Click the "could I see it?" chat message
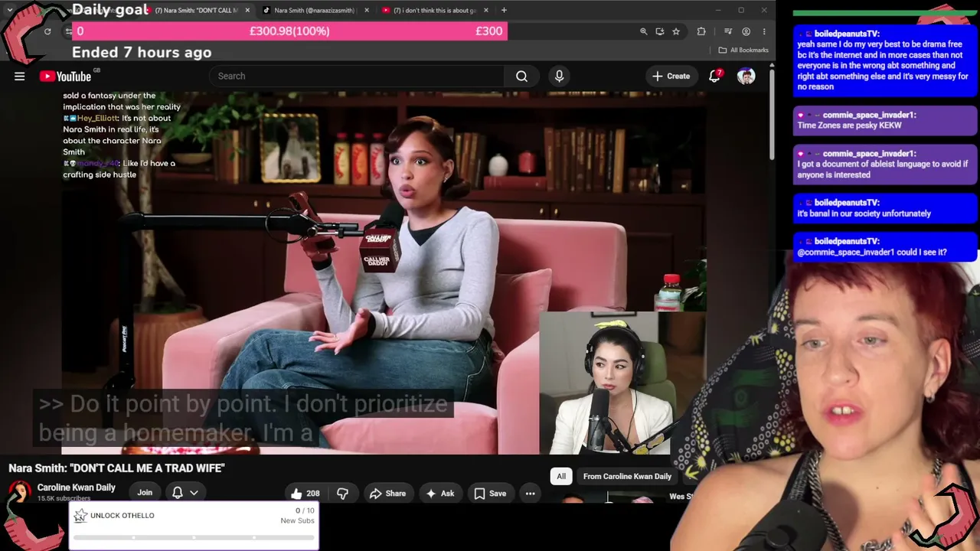 click(x=885, y=246)
